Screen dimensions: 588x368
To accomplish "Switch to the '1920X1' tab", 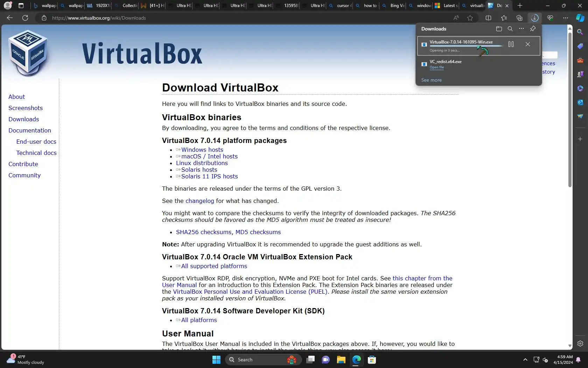I will 98,6.
